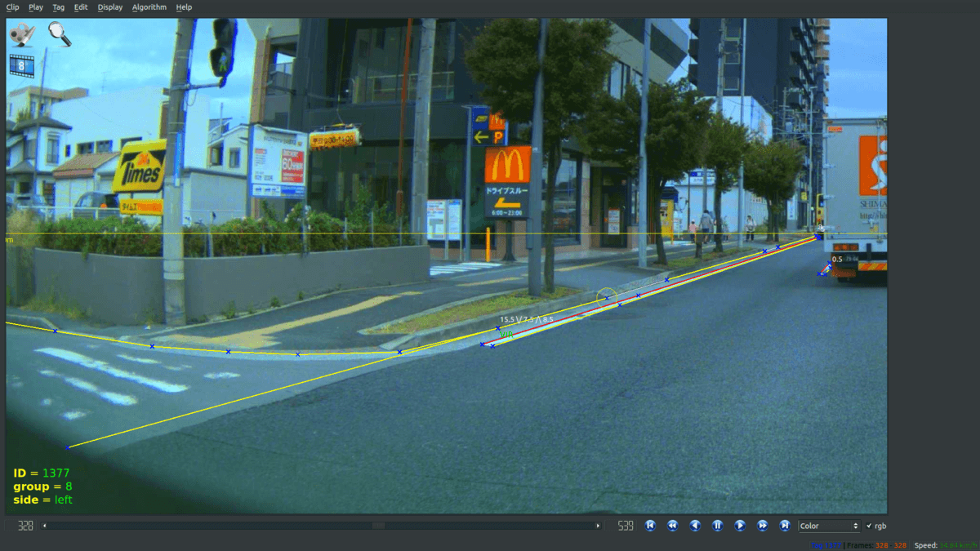Open the Help menu

(x=184, y=7)
